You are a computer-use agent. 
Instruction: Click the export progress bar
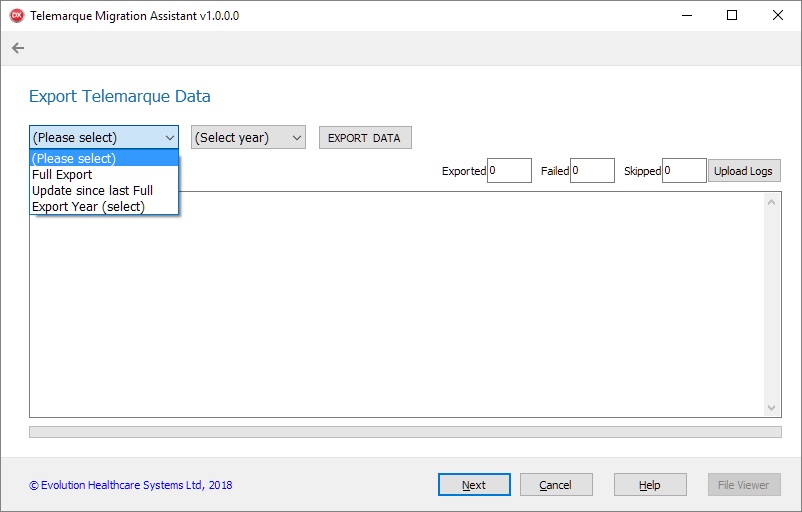pos(405,432)
